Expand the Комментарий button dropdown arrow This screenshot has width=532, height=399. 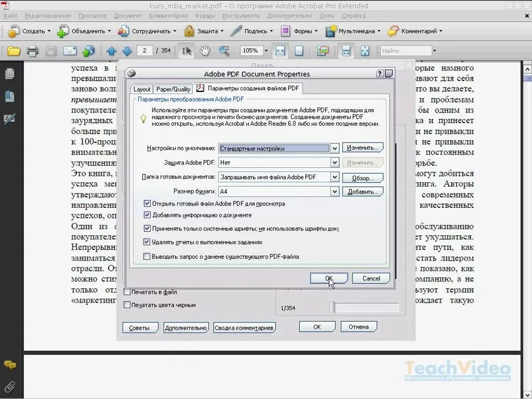pyautogui.click(x=441, y=31)
